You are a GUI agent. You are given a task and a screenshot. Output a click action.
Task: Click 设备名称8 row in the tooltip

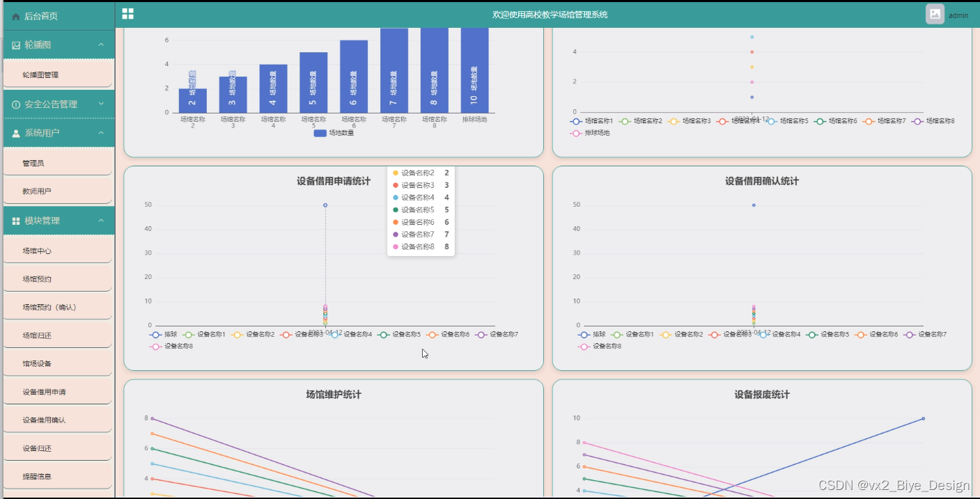(x=421, y=247)
